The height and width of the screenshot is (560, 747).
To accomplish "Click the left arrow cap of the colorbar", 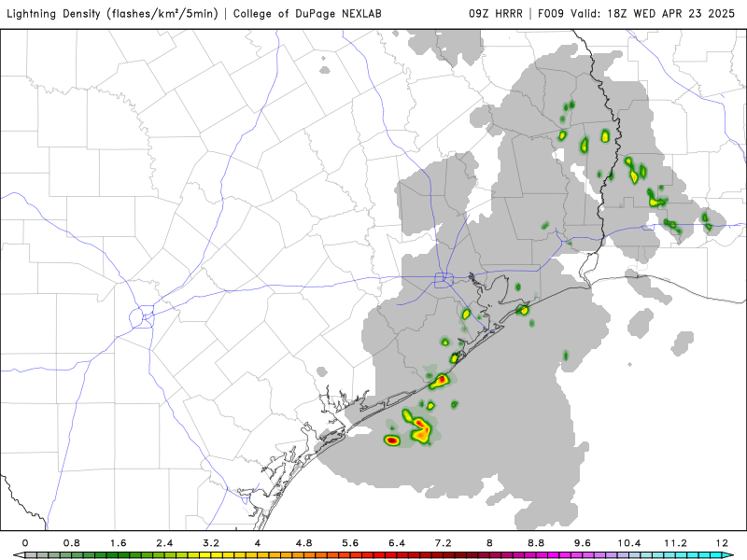I will [x=18, y=555].
